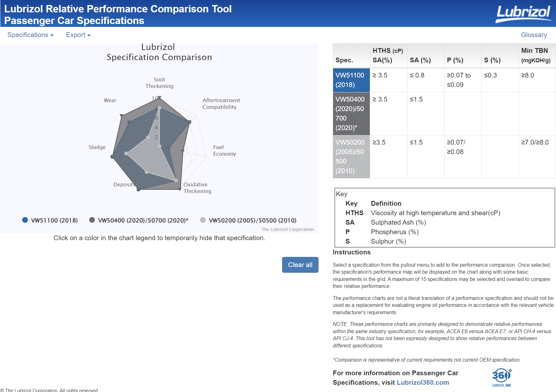Click the Specification Comparison chart title
Screen dimensions: 556x392
pyautogui.click(x=159, y=57)
